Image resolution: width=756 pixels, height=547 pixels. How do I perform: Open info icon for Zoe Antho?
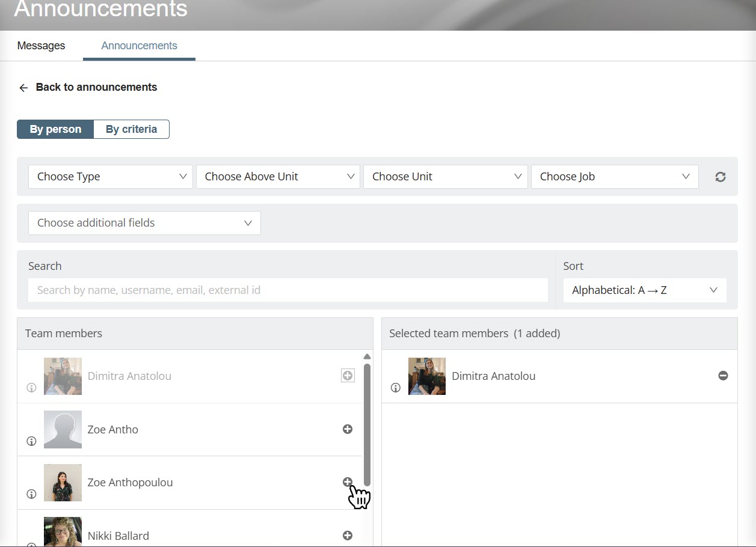(x=31, y=441)
